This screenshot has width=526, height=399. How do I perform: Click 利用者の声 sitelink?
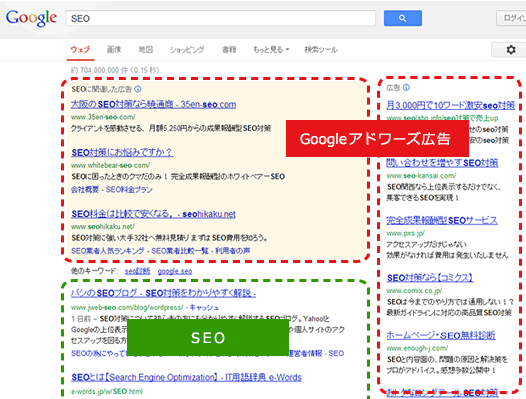(x=232, y=251)
